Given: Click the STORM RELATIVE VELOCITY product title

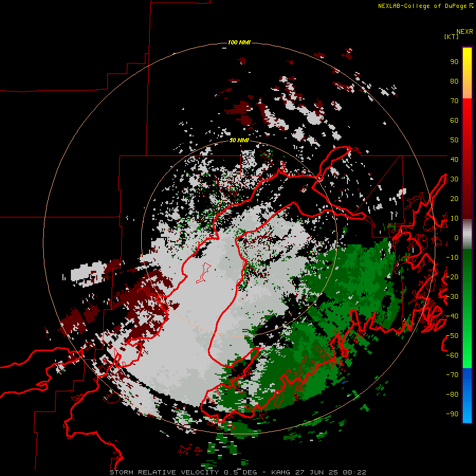Looking at the screenshot, I should (164, 472).
